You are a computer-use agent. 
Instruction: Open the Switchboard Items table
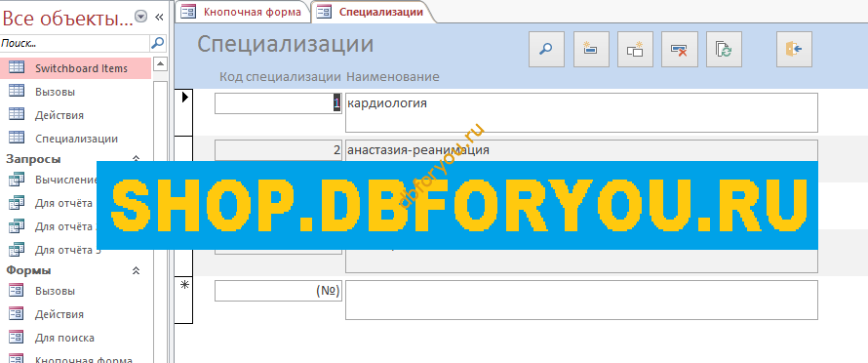coord(76,68)
